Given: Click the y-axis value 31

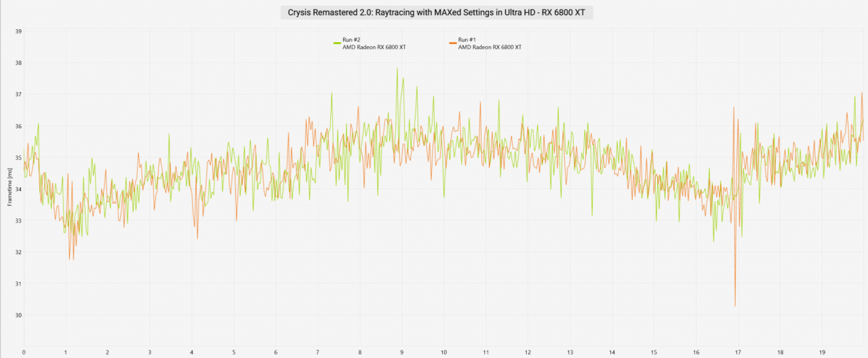Looking at the screenshot, I should point(18,283).
